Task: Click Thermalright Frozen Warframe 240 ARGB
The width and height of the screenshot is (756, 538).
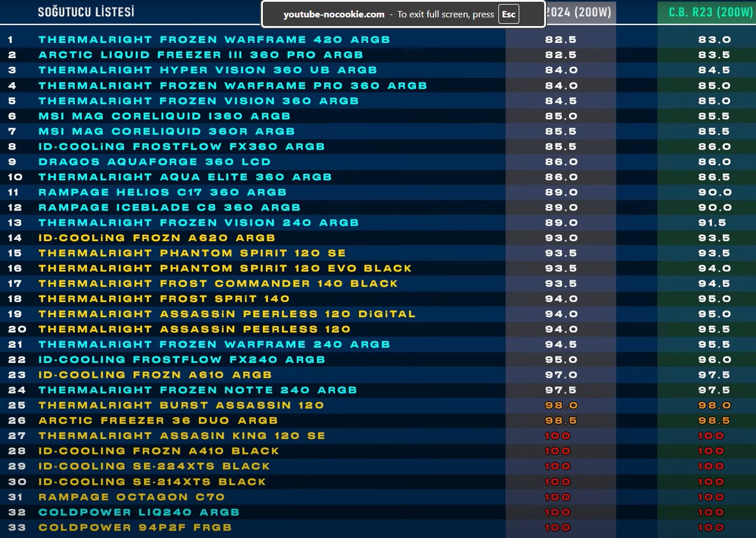Action: pyautogui.click(x=214, y=344)
